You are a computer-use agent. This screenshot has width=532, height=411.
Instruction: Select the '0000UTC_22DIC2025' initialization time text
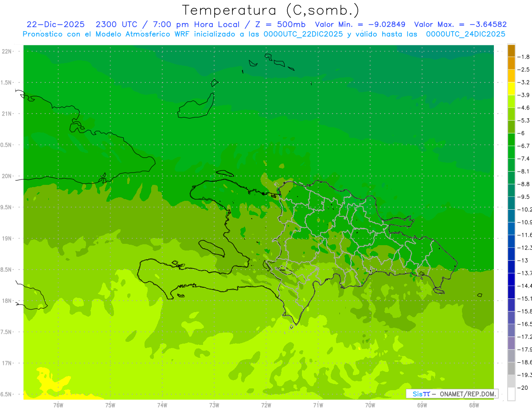pyautogui.click(x=303, y=34)
